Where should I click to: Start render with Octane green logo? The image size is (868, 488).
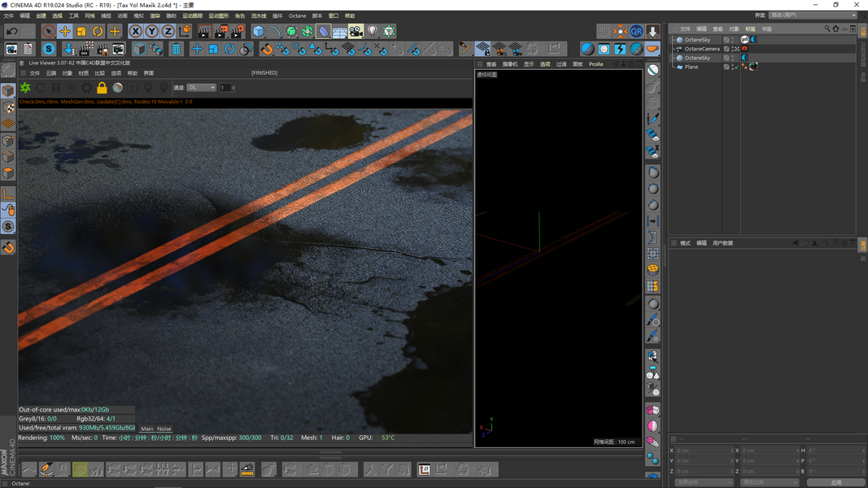point(25,87)
